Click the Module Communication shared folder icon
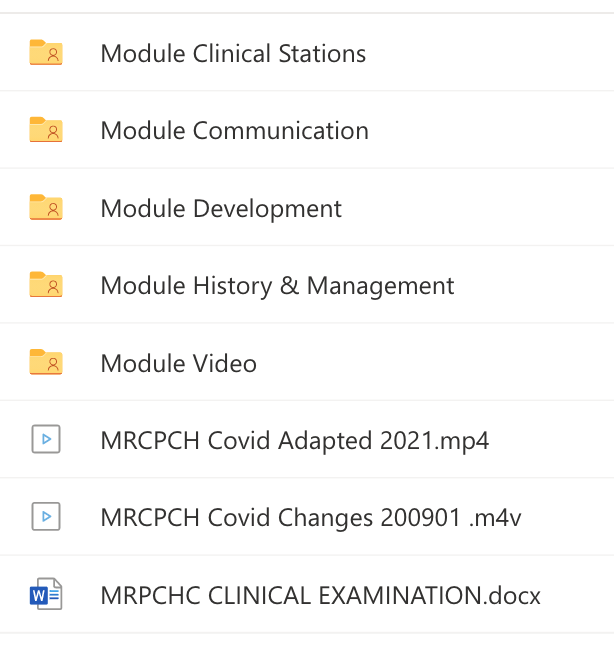Image resolution: width=614 pixels, height=650 pixels. 46,130
